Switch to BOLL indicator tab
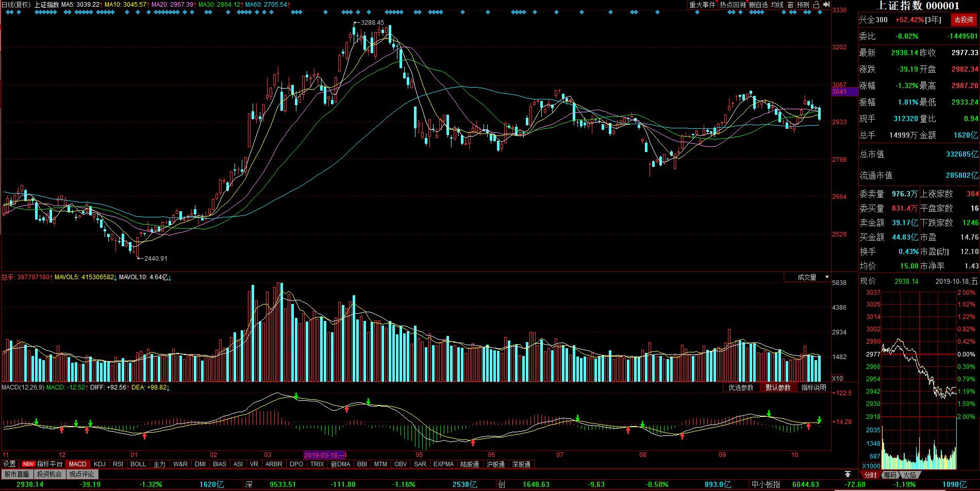The image size is (980, 491). [138, 464]
